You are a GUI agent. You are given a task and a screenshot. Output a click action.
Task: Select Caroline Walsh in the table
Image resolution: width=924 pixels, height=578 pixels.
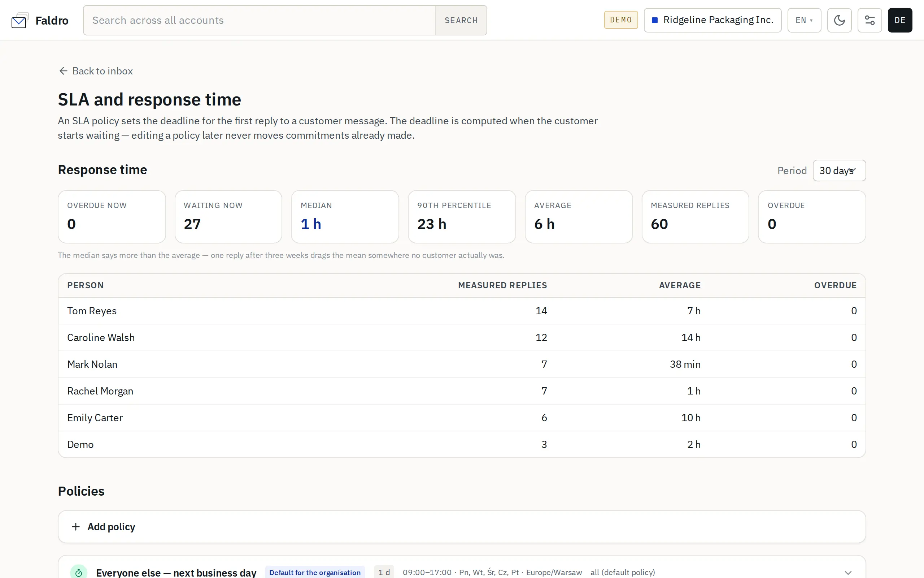tap(101, 337)
